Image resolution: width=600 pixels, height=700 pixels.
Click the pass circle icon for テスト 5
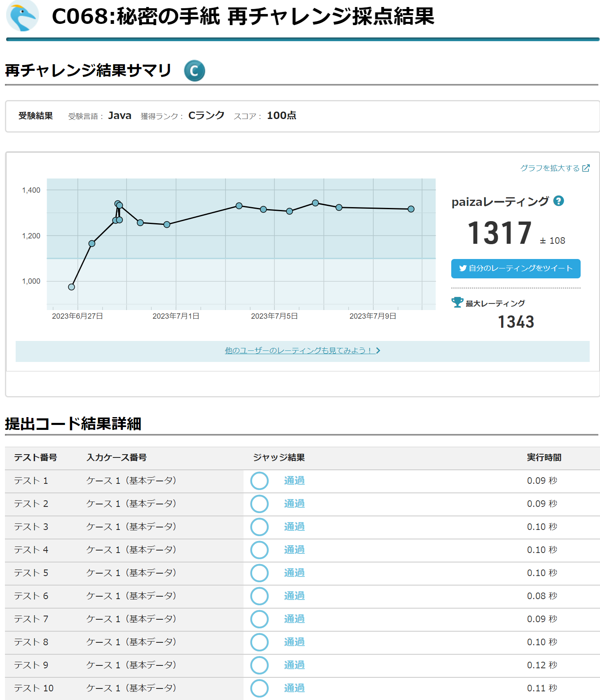click(x=260, y=573)
